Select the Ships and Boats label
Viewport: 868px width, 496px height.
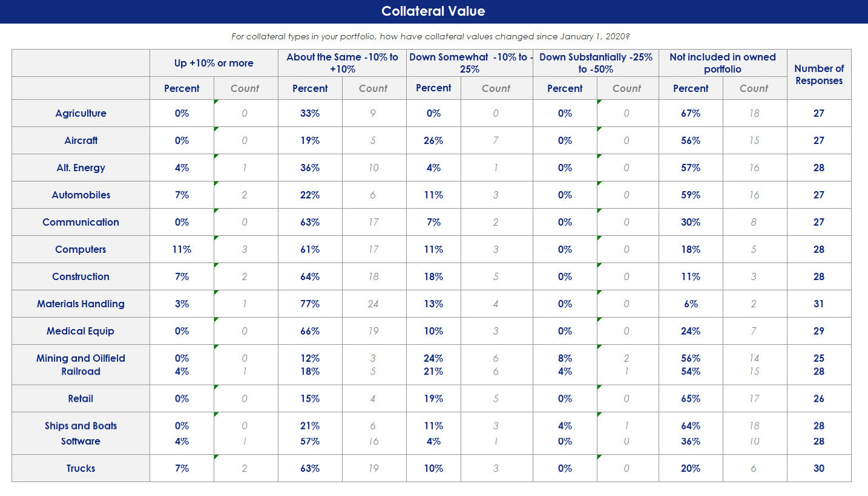click(81, 426)
